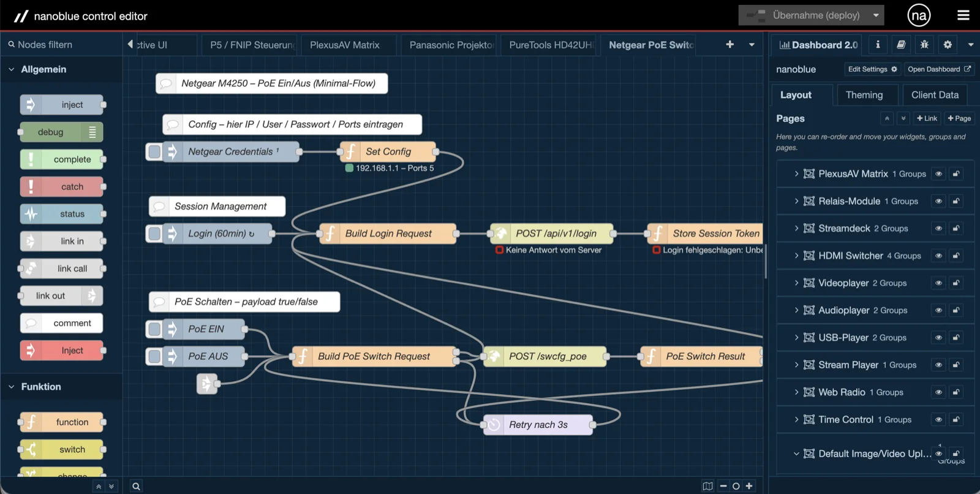Reset workspace zoom

[736, 486]
